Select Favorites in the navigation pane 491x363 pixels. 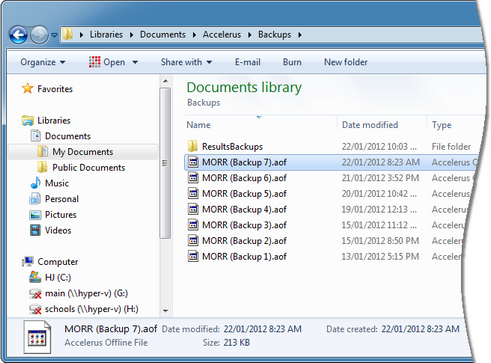point(55,89)
